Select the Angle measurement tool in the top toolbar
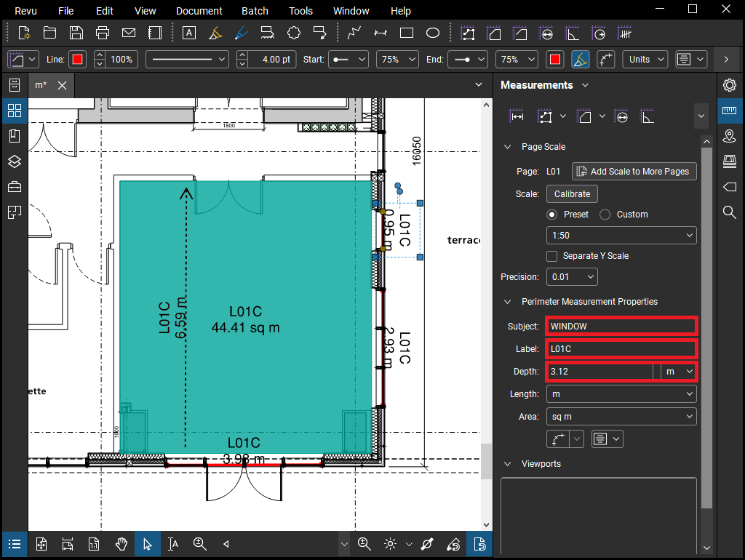 [x=572, y=33]
